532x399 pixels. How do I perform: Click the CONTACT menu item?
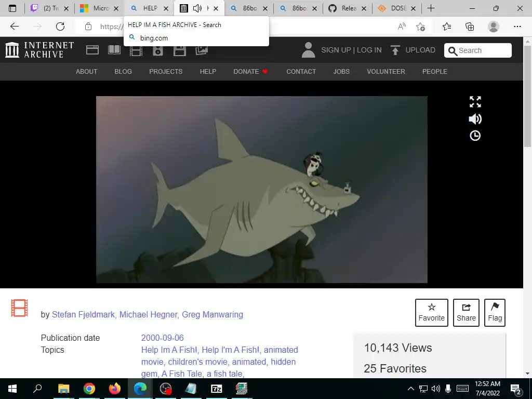(301, 72)
